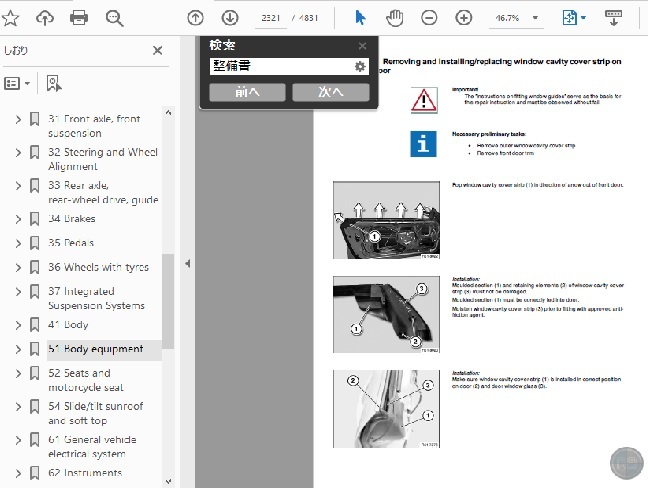Zoom out with minus icon
648x488 pixels.
coord(429,18)
